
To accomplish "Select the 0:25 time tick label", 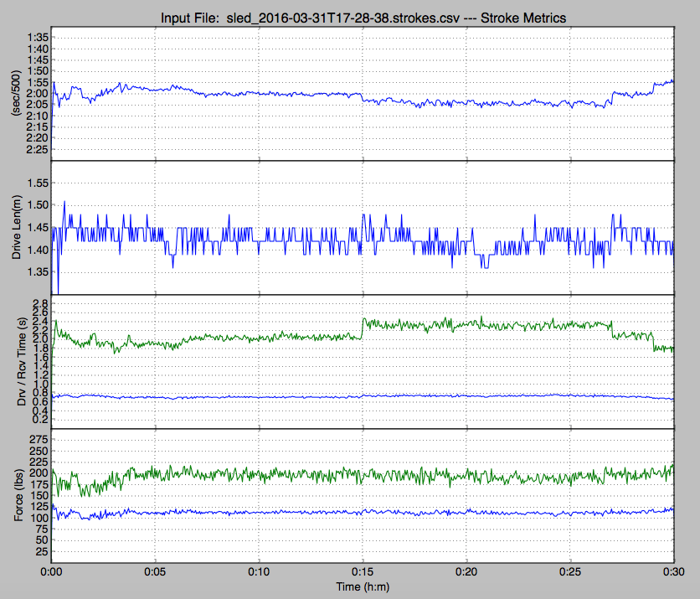I will (570, 576).
